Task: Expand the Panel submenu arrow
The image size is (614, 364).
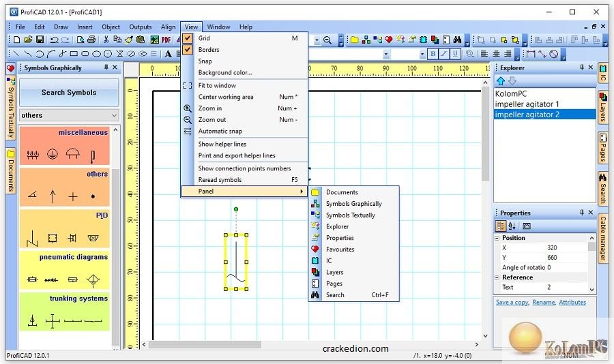Action: click(301, 191)
